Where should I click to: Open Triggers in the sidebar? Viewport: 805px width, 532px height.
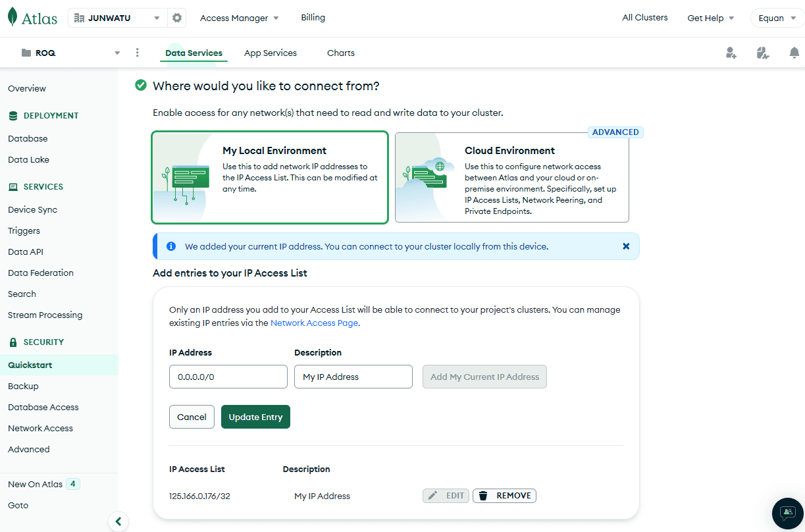click(x=24, y=230)
